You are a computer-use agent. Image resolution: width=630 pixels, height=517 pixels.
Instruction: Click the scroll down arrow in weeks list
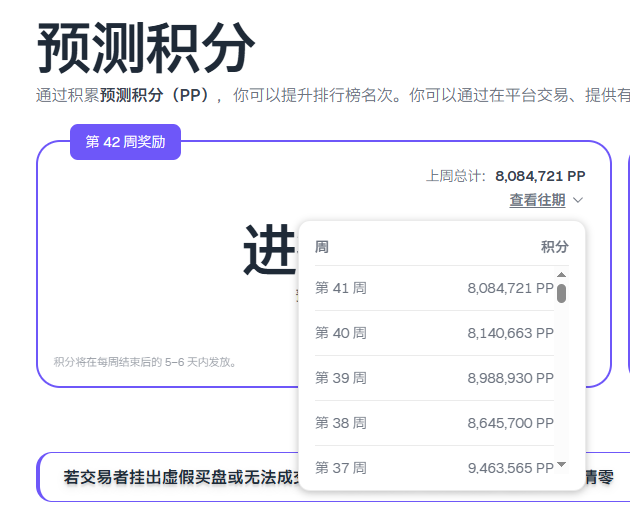click(x=561, y=465)
